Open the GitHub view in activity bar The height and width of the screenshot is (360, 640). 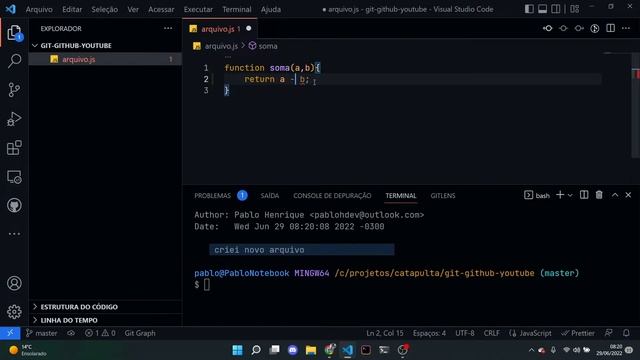14,205
